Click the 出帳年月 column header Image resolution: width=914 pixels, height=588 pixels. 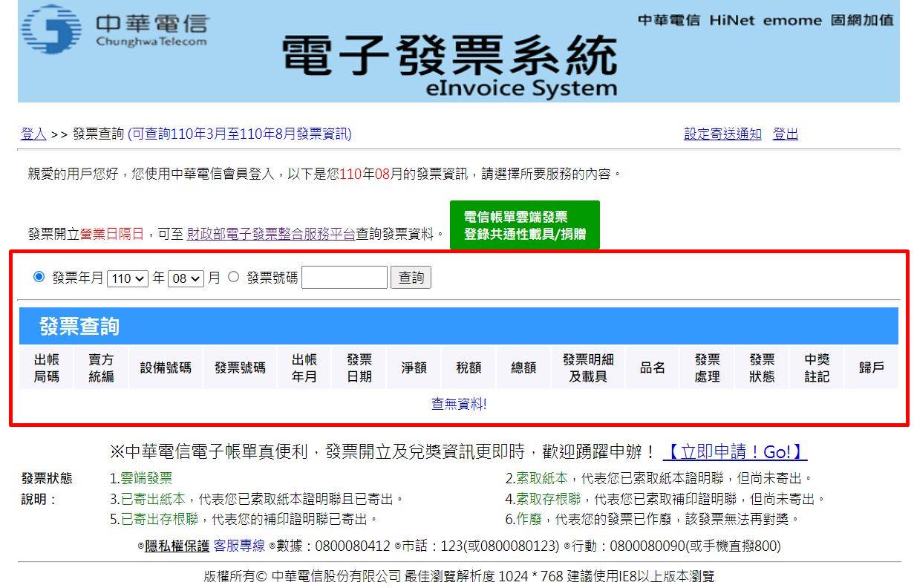[304, 367]
